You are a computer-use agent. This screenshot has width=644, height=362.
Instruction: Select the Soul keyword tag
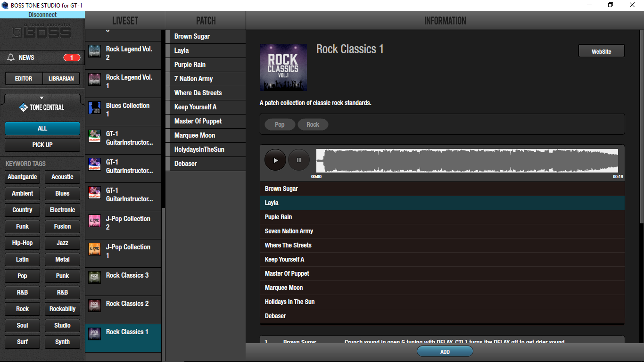click(22, 326)
